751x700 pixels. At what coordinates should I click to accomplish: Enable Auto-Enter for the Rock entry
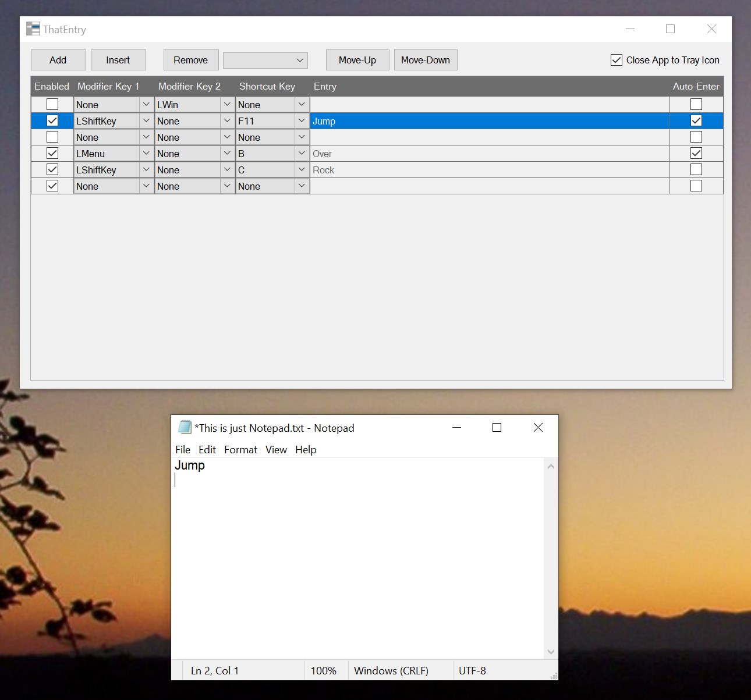[x=696, y=170]
